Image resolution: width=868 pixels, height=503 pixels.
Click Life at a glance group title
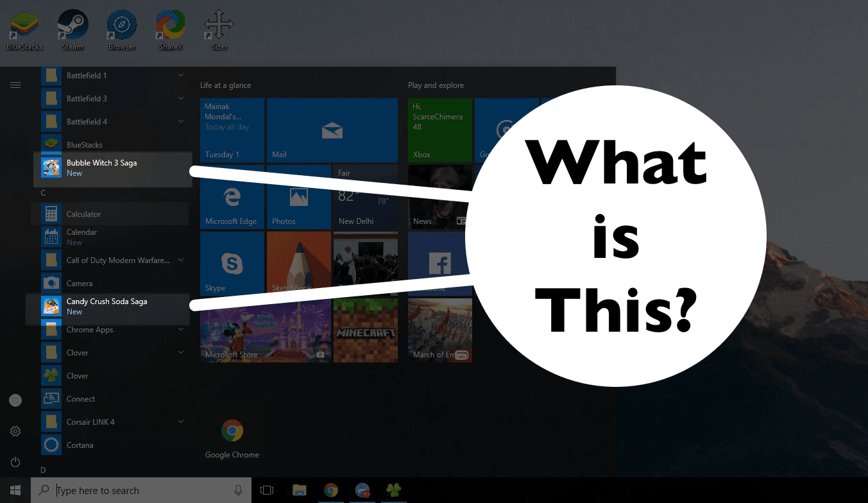pyautogui.click(x=226, y=85)
